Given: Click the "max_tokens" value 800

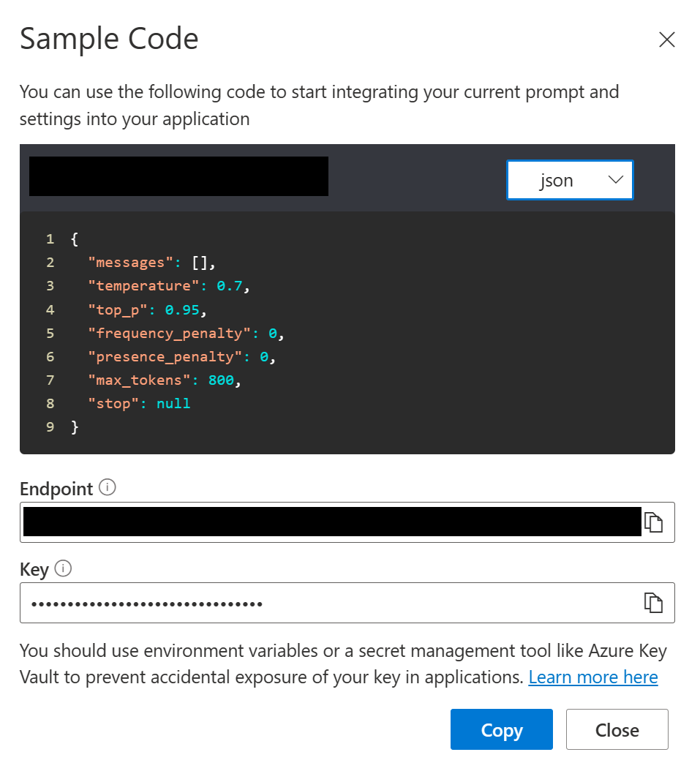Looking at the screenshot, I should pos(222,380).
